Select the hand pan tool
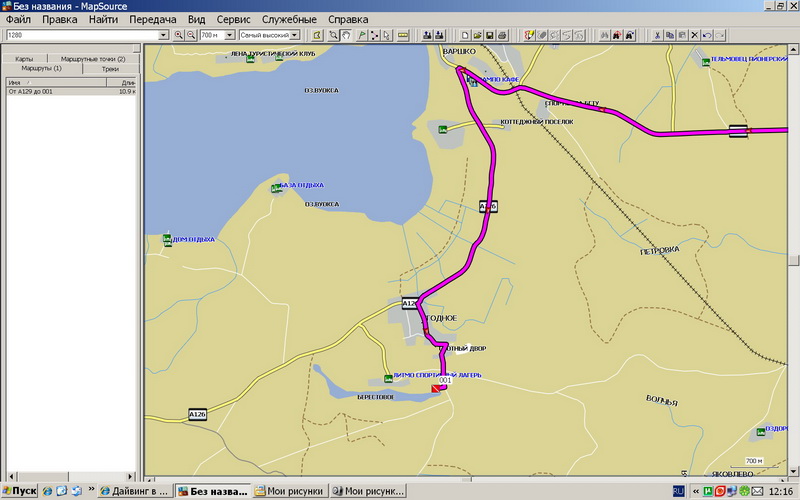The width and height of the screenshot is (800, 500). click(346, 35)
